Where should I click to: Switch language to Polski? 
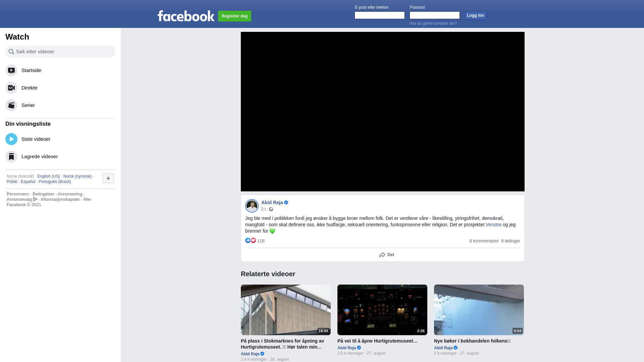pos(12,182)
